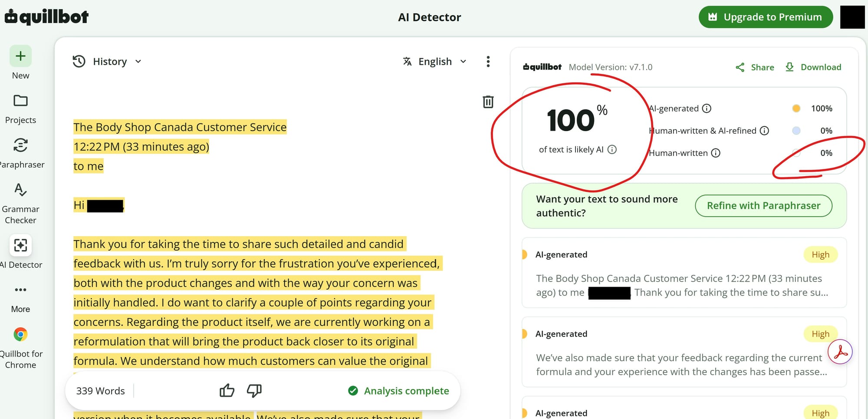Click the Download link text
The width and height of the screenshot is (868, 419).
[821, 67]
